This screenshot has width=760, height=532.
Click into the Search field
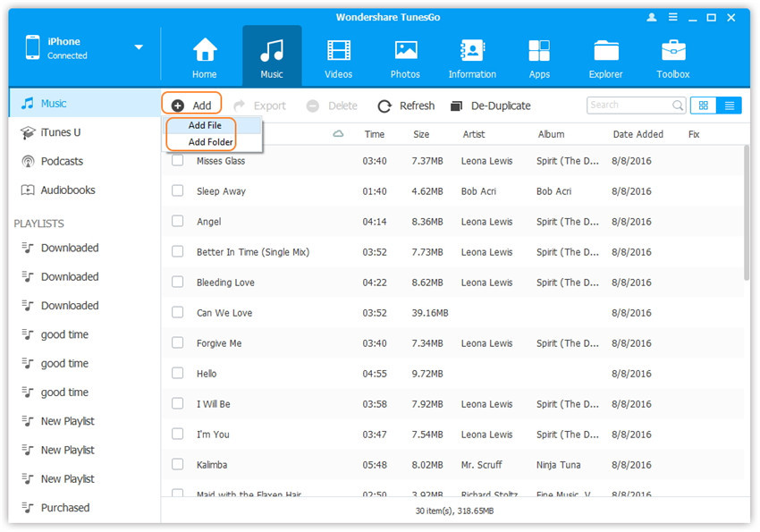tap(629, 106)
